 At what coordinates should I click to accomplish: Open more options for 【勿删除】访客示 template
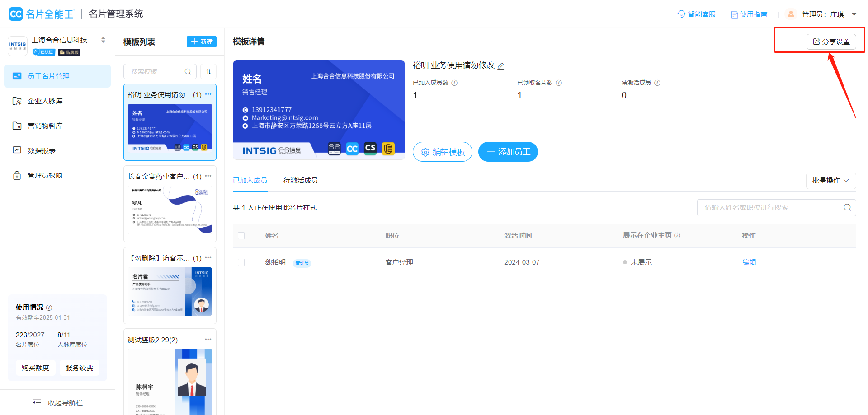(x=208, y=258)
